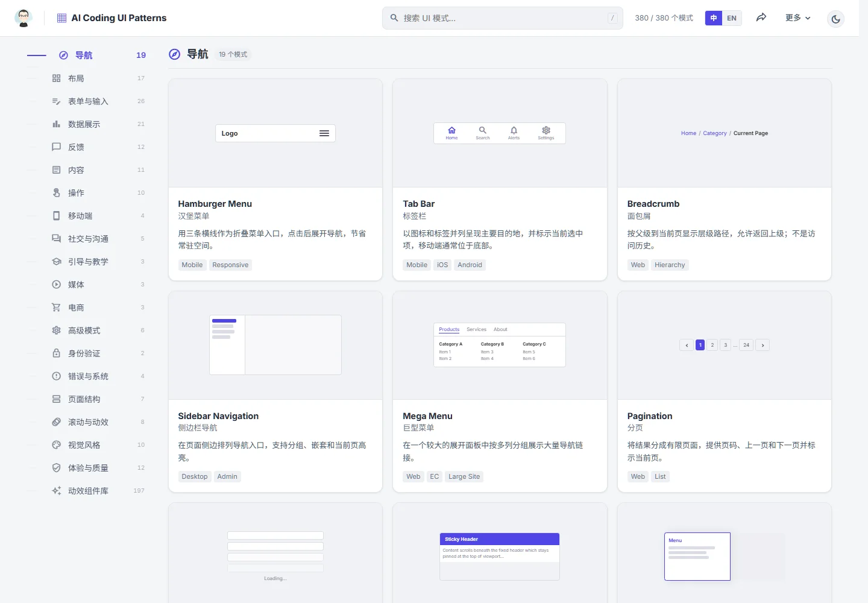
Task: Open the Hamburger Menu pattern card title
Action: [x=215, y=204]
